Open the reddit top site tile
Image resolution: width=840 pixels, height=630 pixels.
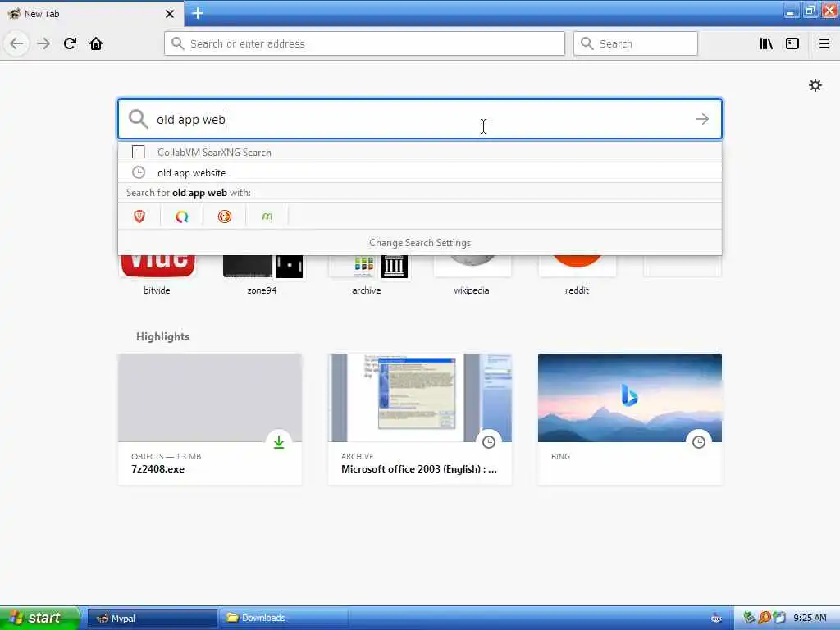pos(577,274)
